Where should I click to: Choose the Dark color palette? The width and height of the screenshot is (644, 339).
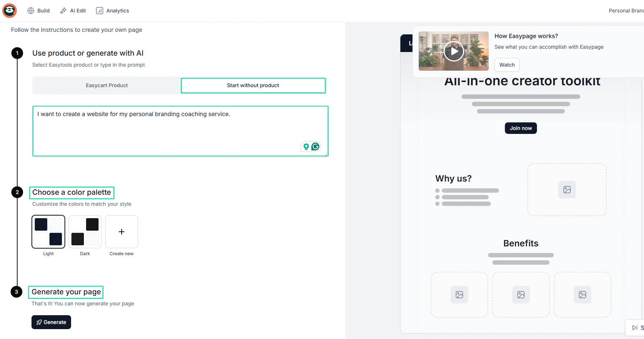(85, 232)
